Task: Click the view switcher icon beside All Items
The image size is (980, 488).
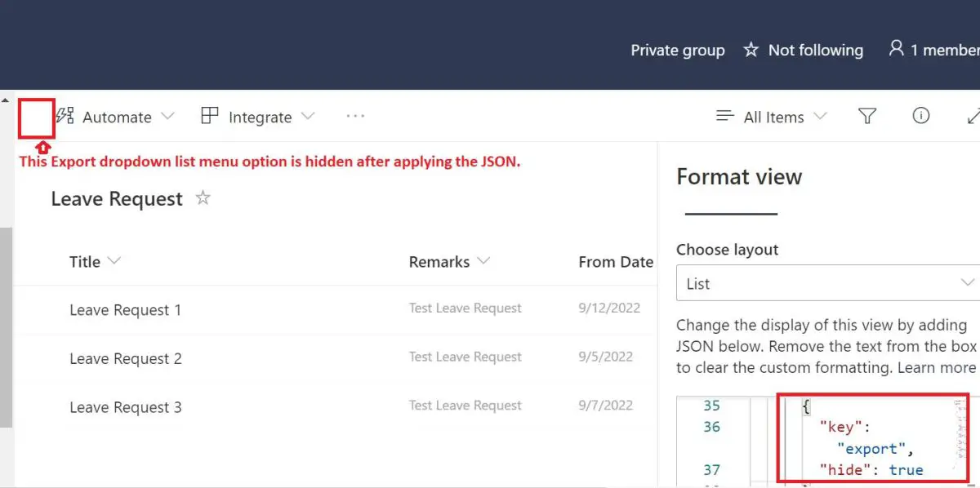Action: [724, 117]
